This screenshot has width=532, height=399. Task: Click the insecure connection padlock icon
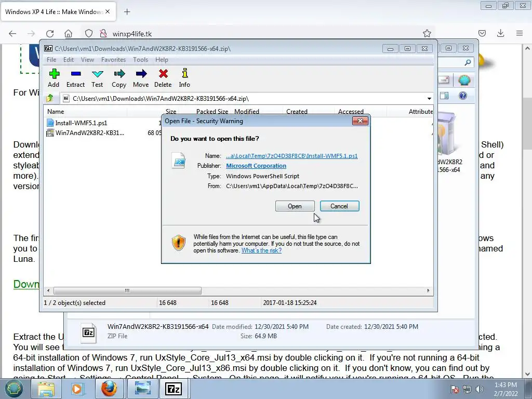pos(103,33)
